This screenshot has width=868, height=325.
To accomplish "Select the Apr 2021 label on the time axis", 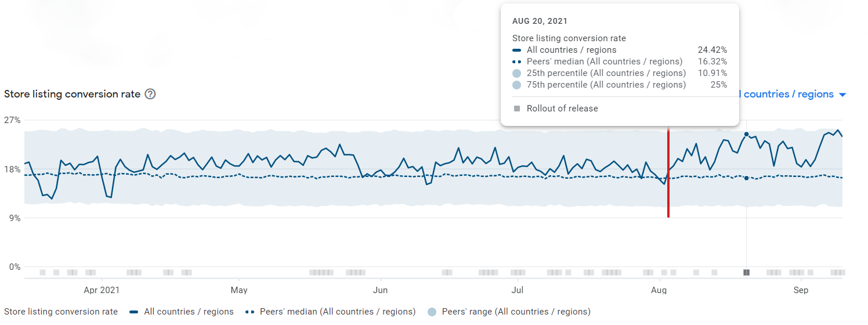I will tap(102, 290).
